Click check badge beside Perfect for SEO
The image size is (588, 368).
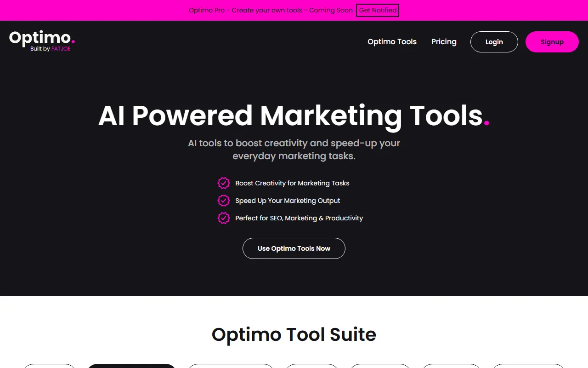[x=223, y=218]
